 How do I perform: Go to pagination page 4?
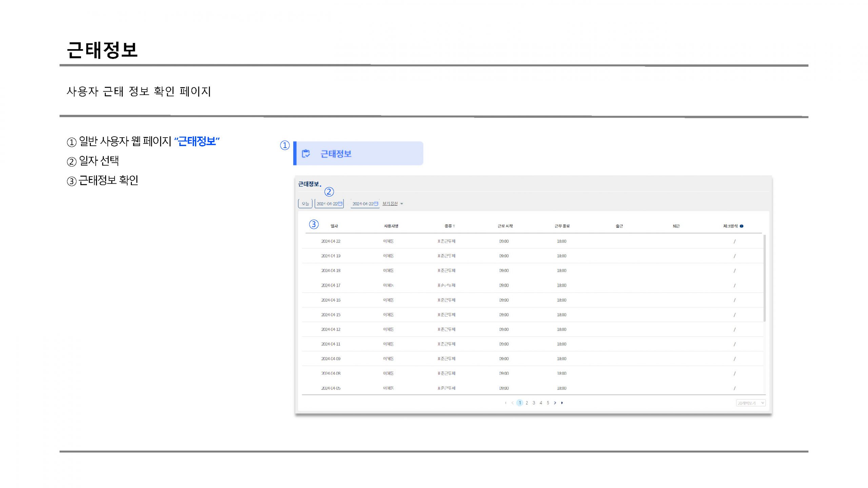[x=541, y=403]
